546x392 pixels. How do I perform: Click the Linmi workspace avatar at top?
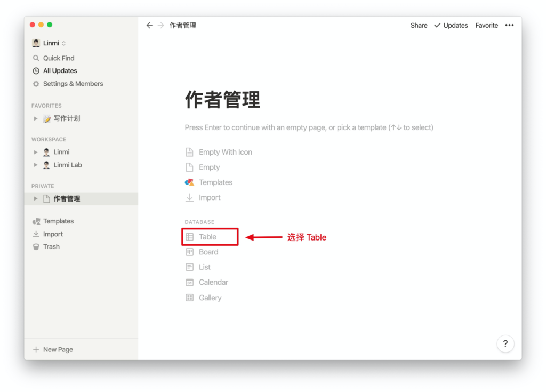36,43
